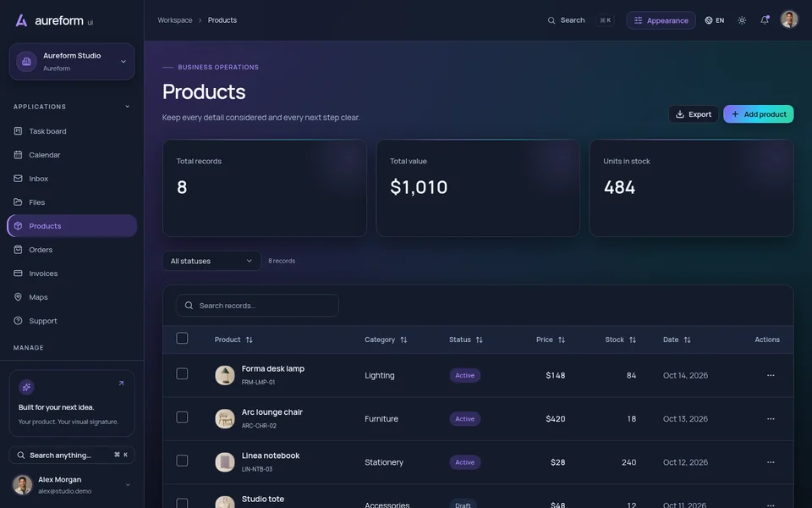Check the Forma desk lamp row checkbox
Image resolution: width=812 pixels, height=508 pixels.
183,373
